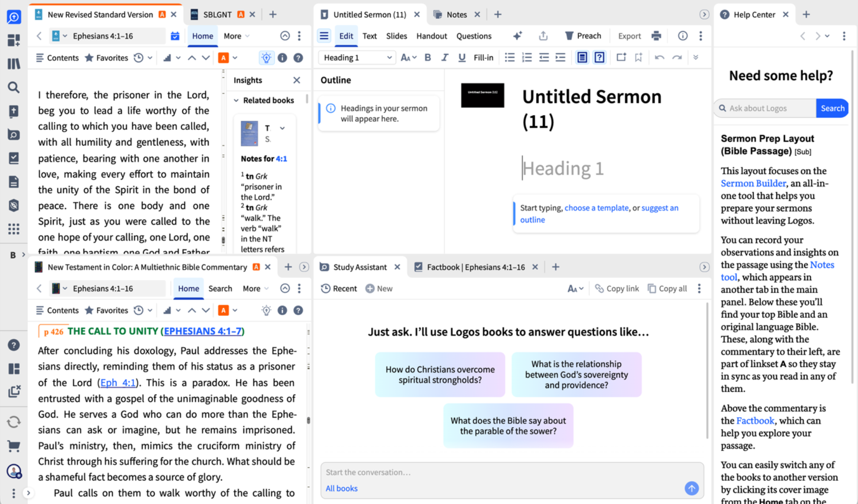The image size is (858, 504).
Task: Open More menu in NRSV panel
Action: click(x=237, y=36)
